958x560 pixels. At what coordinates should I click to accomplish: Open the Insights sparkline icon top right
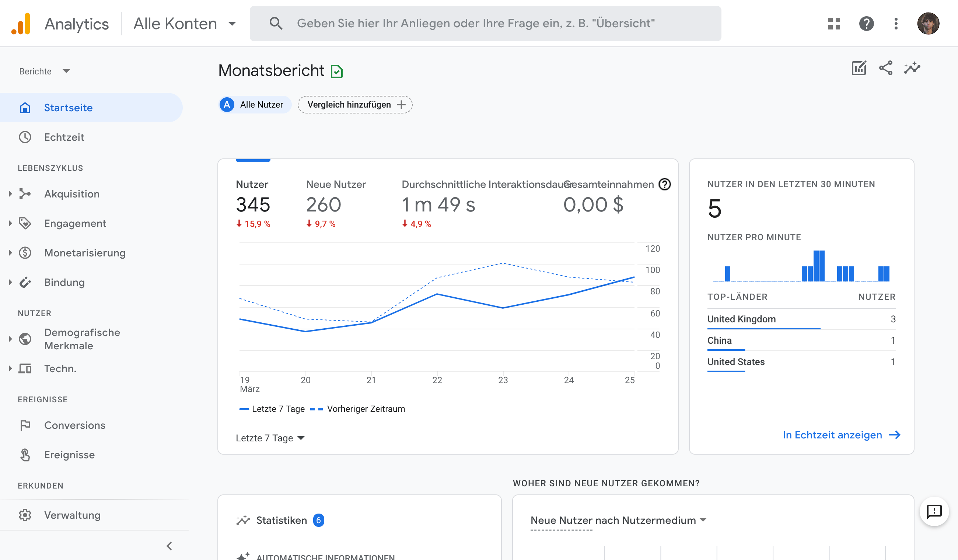912,69
